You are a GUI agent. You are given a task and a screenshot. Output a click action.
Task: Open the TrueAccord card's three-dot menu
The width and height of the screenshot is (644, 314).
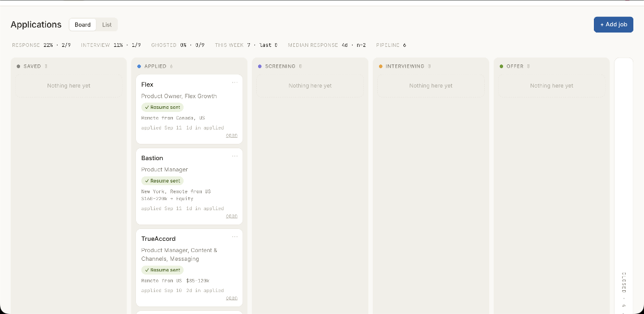[x=234, y=236]
